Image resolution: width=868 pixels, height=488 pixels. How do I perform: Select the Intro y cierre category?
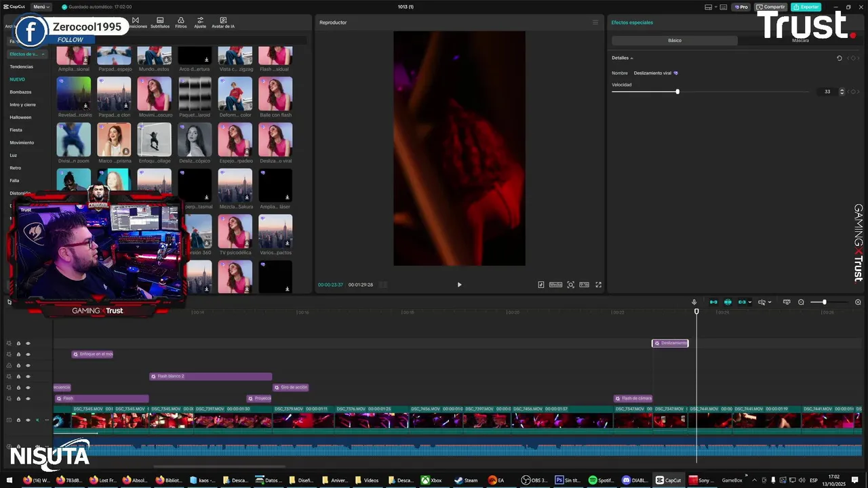(x=22, y=104)
